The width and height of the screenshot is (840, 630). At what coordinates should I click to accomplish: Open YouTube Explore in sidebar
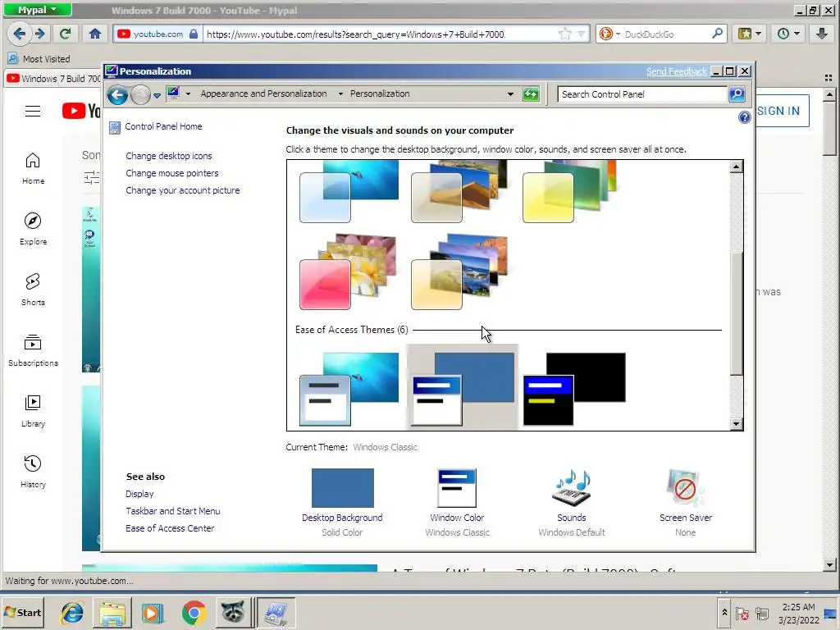pyautogui.click(x=33, y=229)
